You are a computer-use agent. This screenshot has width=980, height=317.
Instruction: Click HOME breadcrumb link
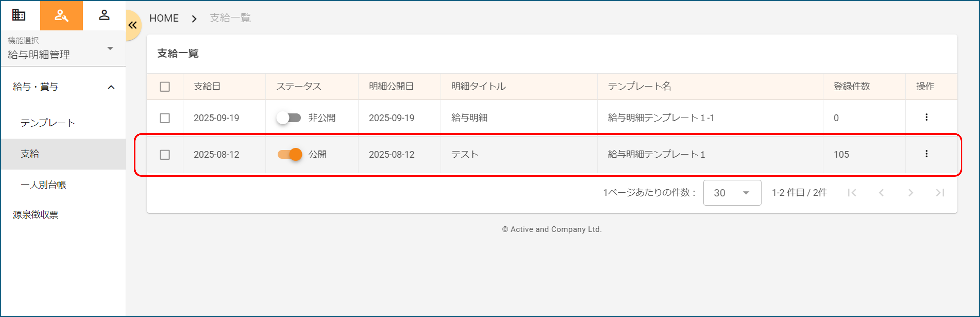pyautogui.click(x=164, y=18)
